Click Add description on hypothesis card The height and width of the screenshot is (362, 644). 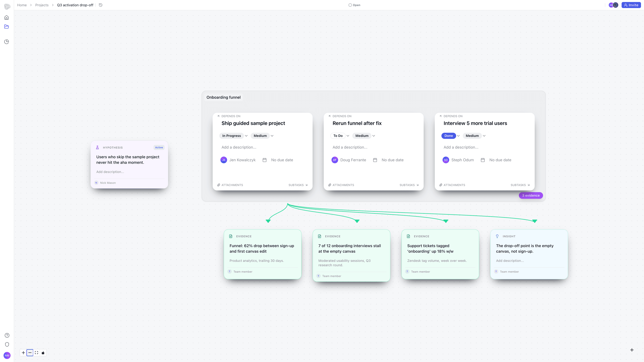point(110,172)
